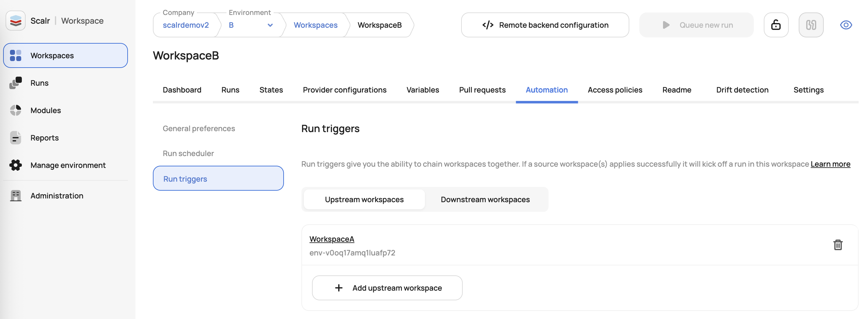The image size is (868, 319).
Task: Click the Run triggers heading
Action: click(x=330, y=129)
